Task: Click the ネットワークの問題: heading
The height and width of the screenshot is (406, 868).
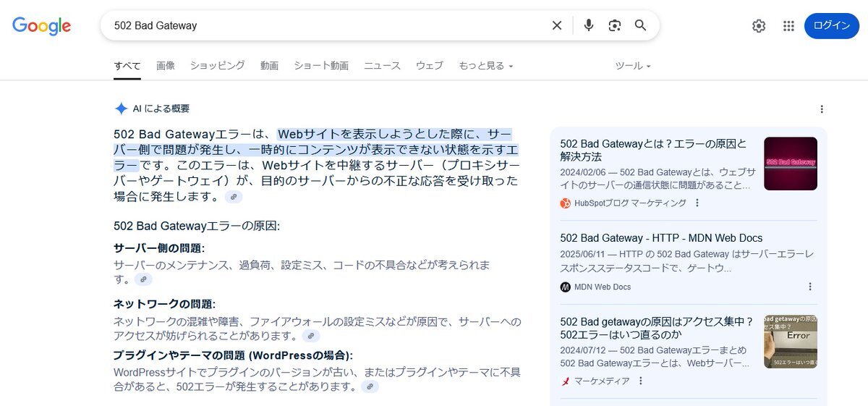Action: click(164, 304)
